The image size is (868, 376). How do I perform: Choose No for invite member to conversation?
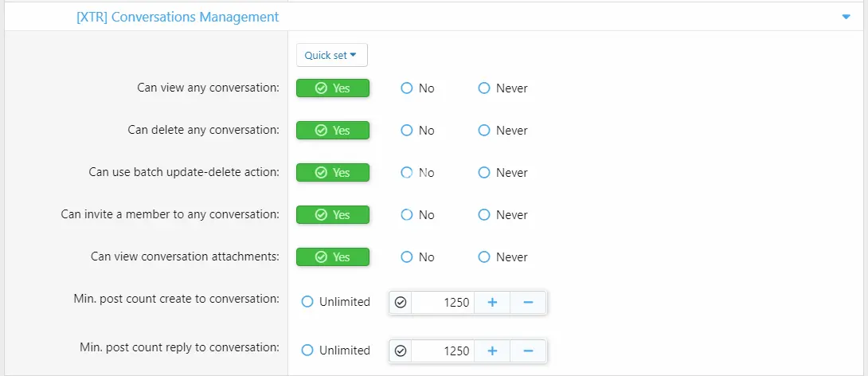pos(407,215)
